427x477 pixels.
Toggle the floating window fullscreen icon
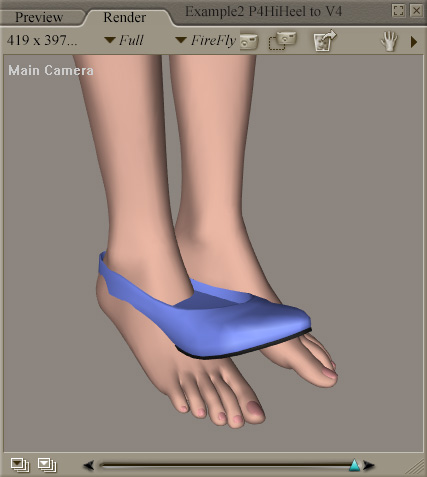pos(399,11)
